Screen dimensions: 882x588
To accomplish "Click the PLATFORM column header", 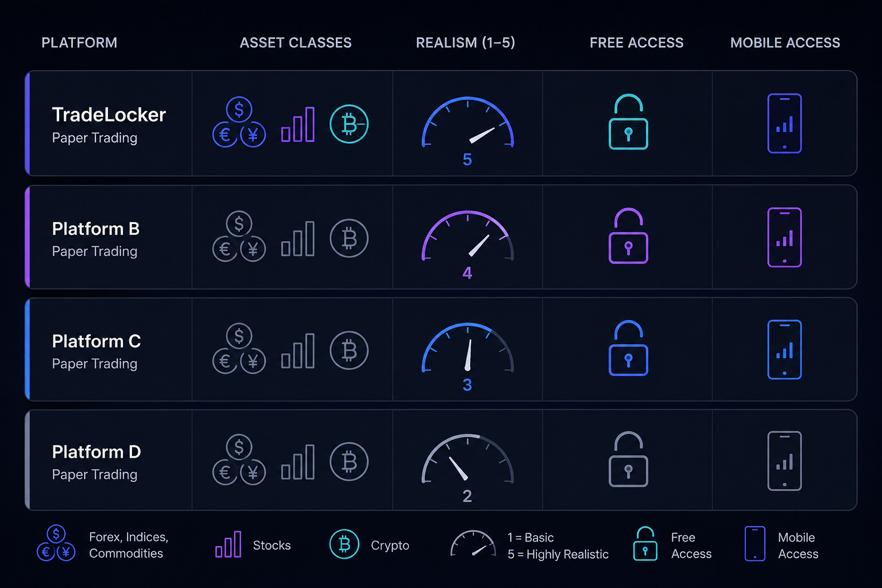I will [79, 43].
